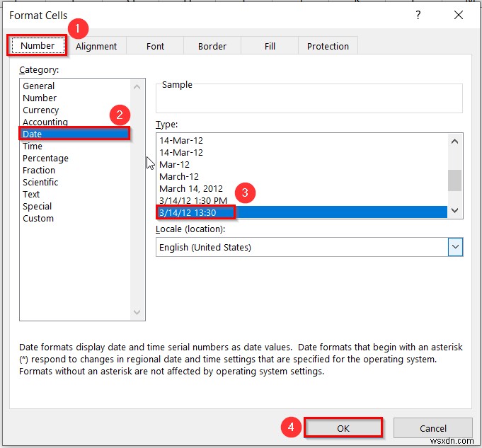This screenshot has width=482, height=448.
Task: Open the Border tab
Action: coord(212,46)
